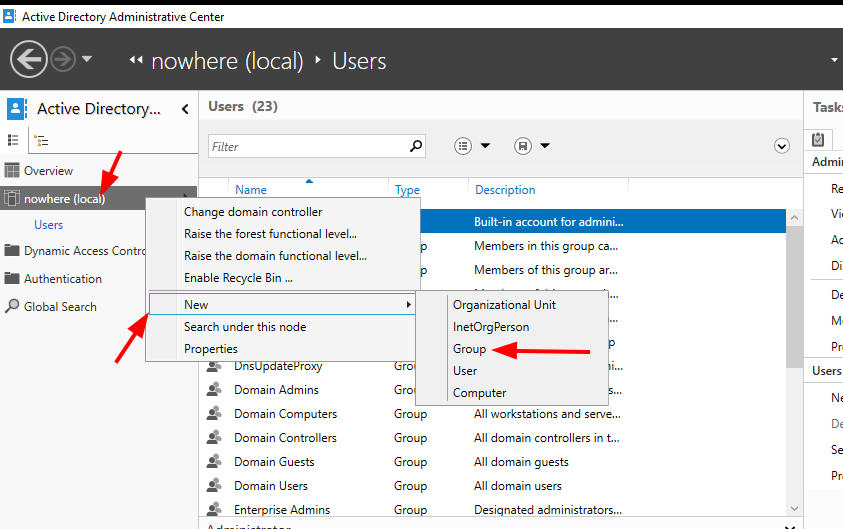Click the Forward navigation arrow
This screenshot has width=843, height=529.
[63, 59]
